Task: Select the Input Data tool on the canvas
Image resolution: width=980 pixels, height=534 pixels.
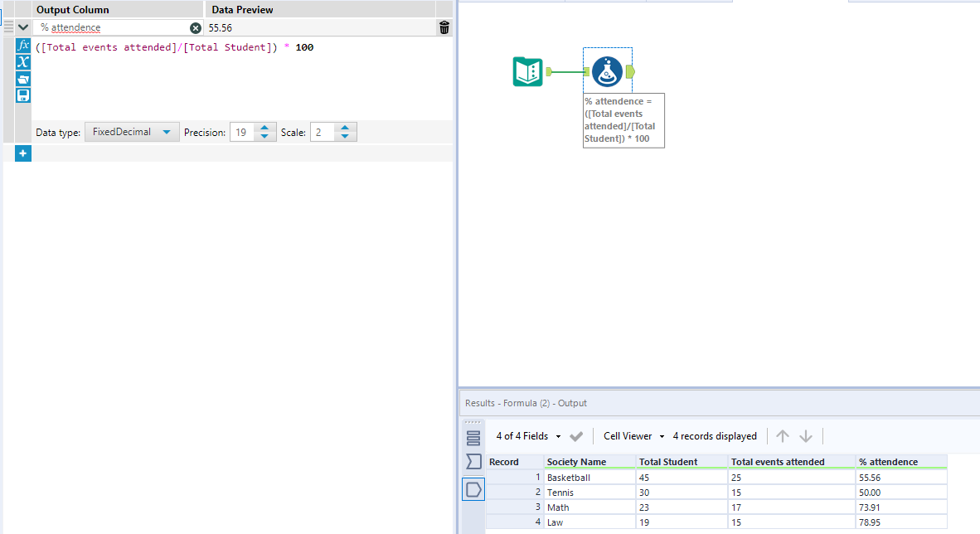Action: click(x=527, y=71)
